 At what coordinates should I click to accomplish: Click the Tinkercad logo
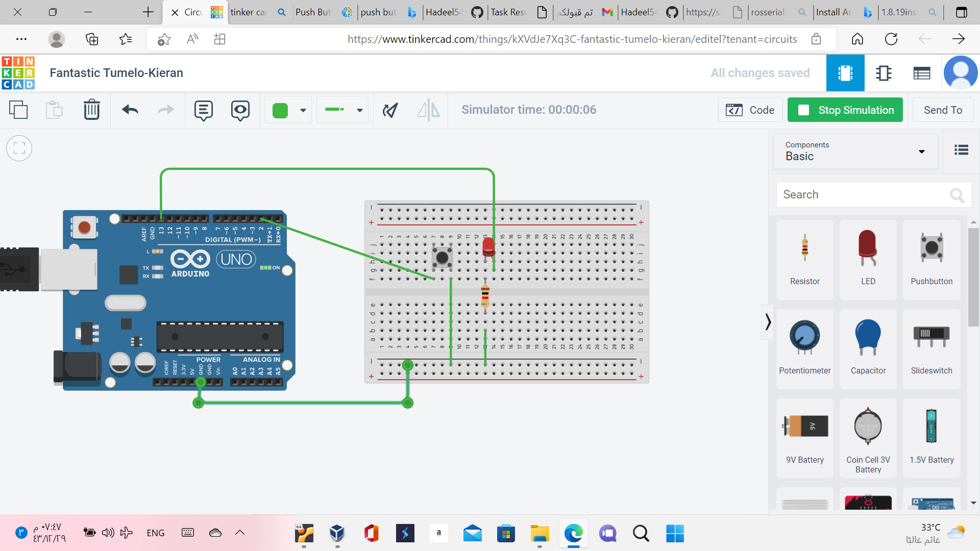18,73
